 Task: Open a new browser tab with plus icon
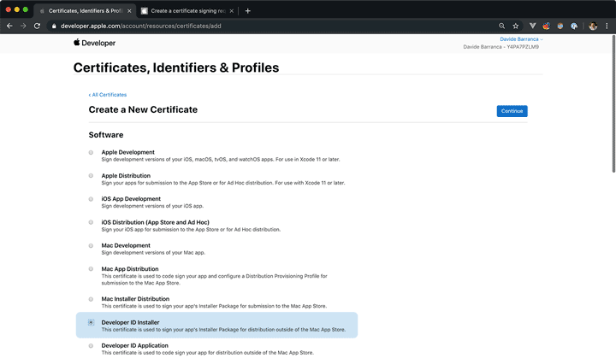[x=247, y=11]
